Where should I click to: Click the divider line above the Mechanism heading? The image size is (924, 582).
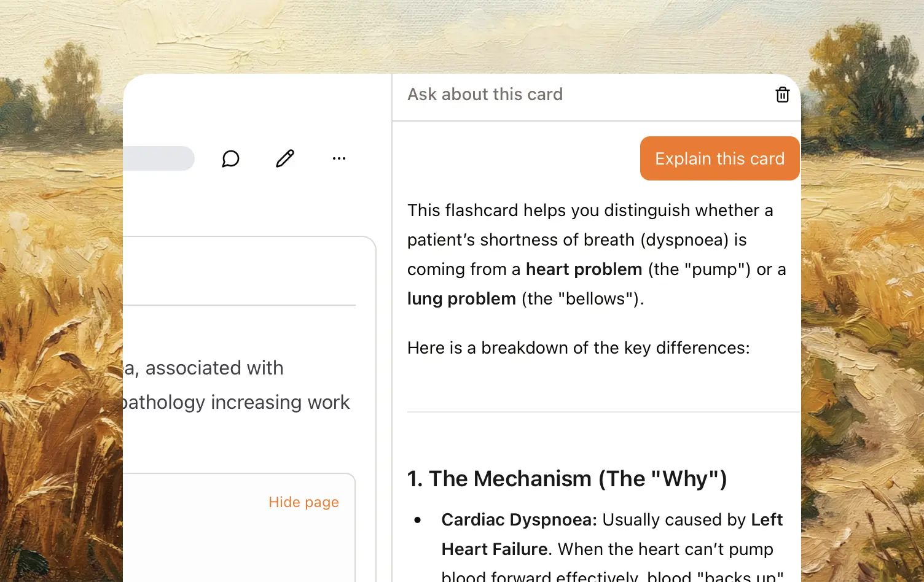pyautogui.click(x=602, y=412)
